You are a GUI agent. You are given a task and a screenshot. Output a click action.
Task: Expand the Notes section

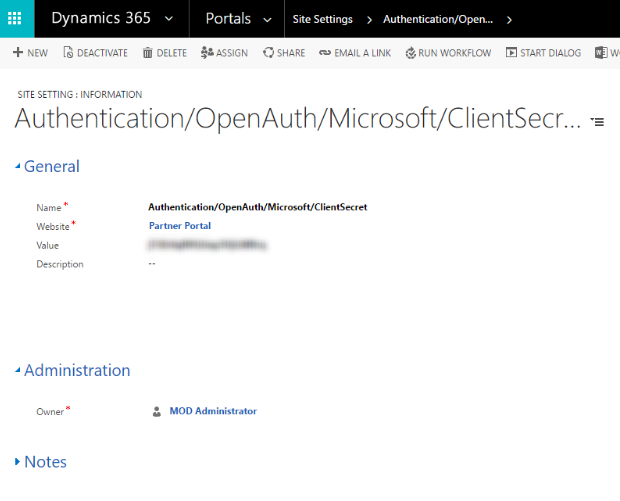point(18,462)
